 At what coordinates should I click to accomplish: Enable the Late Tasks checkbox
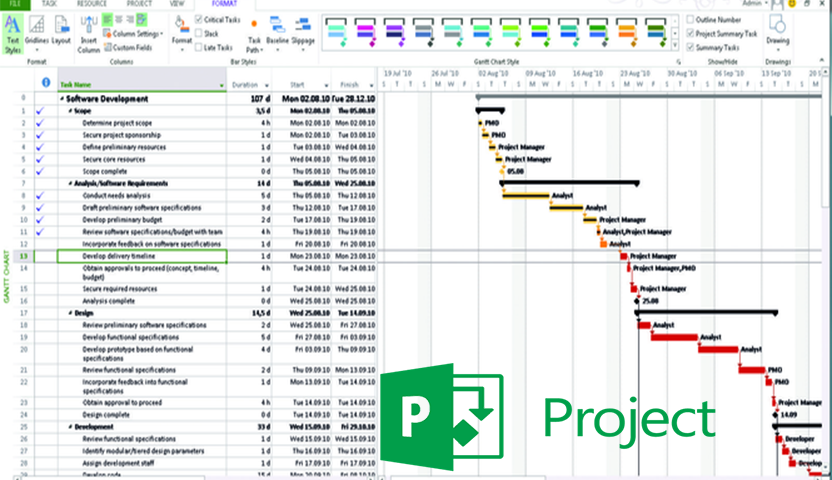point(199,47)
